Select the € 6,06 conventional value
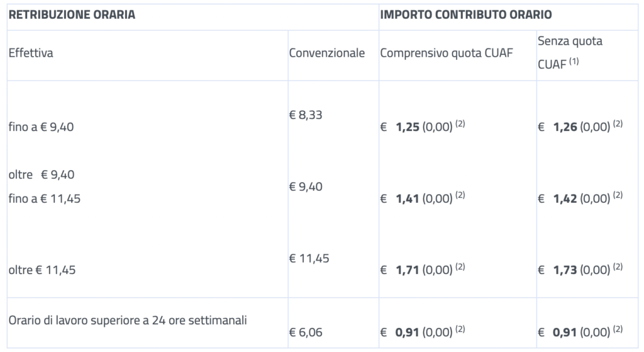Image resolution: width=644 pixels, height=352 pixels. tap(306, 332)
